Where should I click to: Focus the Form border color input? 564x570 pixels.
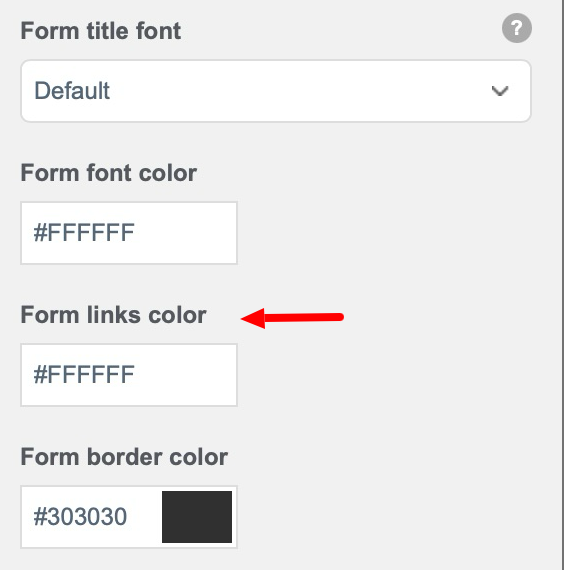point(129,517)
